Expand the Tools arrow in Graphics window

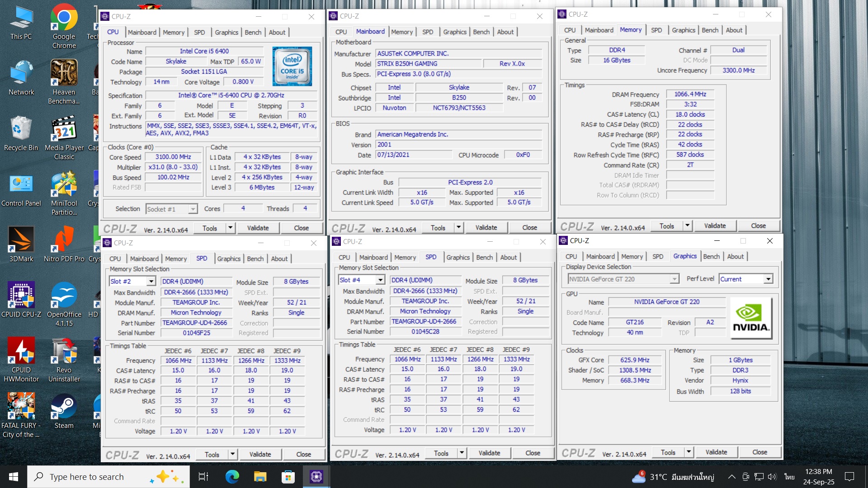688,452
